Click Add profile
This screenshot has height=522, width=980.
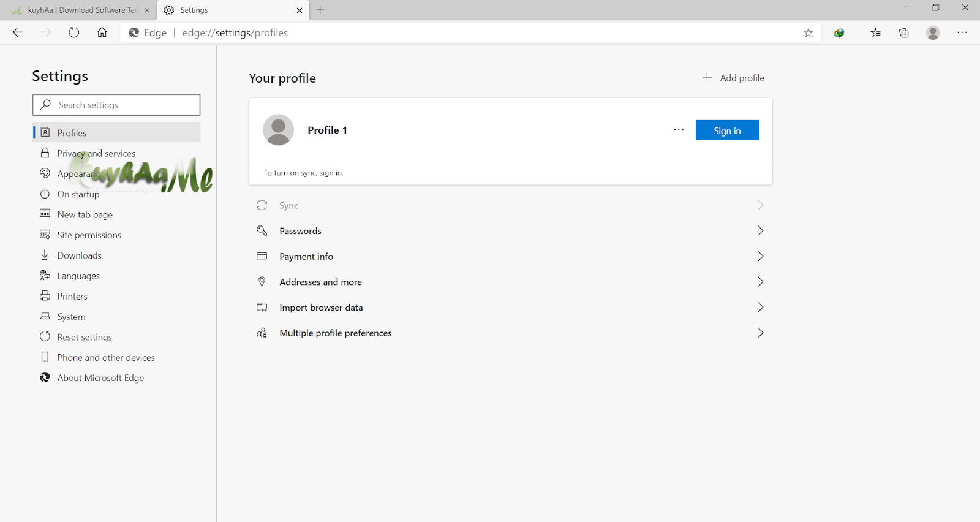coord(733,78)
